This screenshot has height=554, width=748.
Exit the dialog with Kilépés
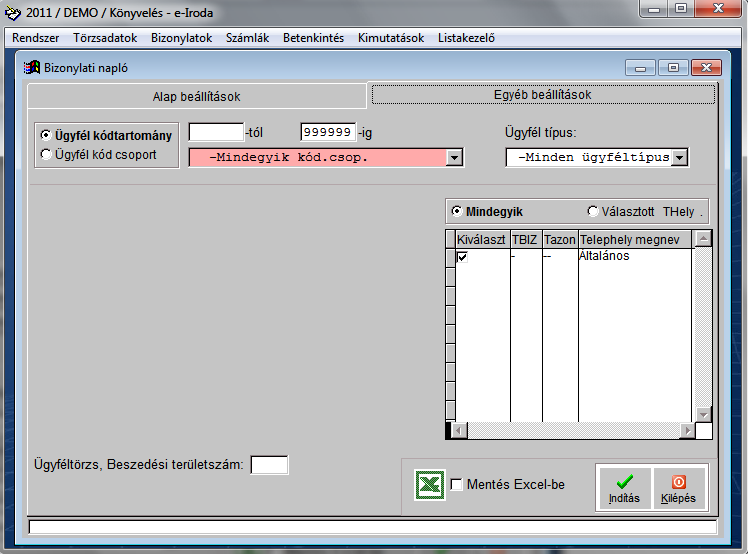(678, 488)
